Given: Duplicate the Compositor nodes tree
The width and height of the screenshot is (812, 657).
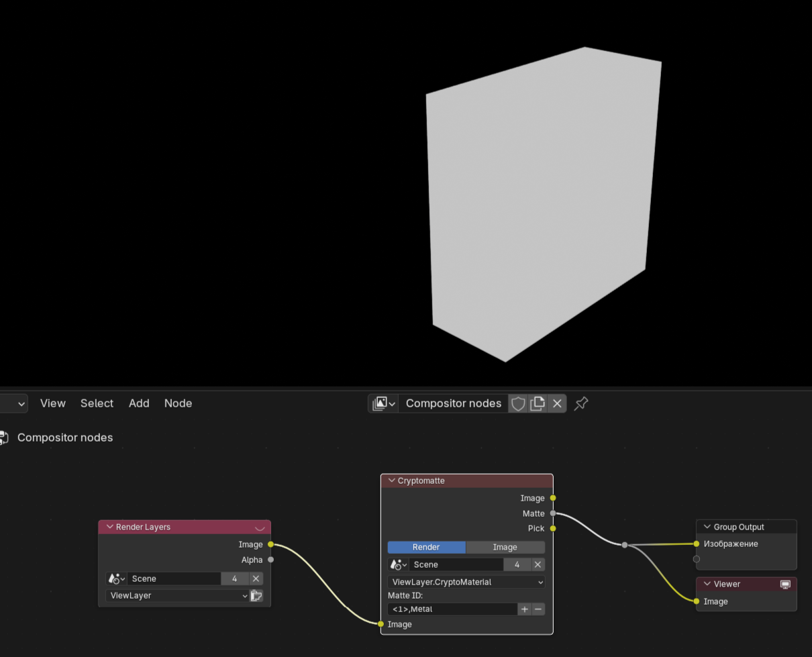Looking at the screenshot, I should 538,403.
